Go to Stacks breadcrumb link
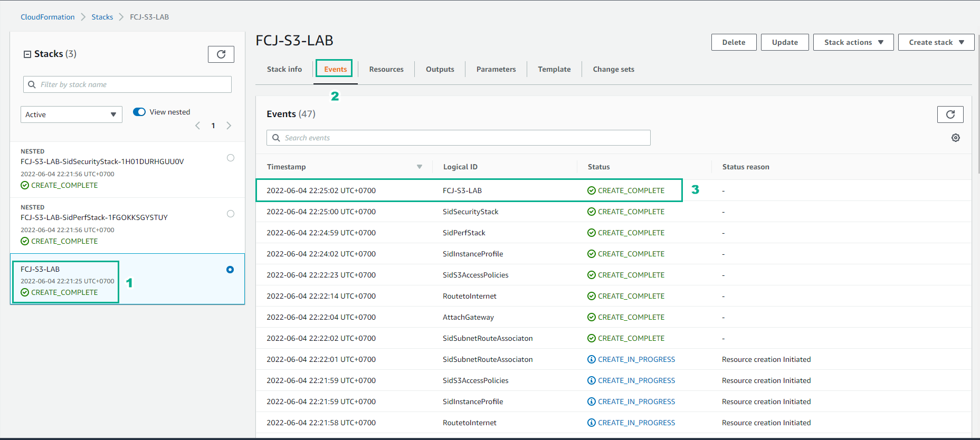This screenshot has width=980, height=440. tap(102, 17)
